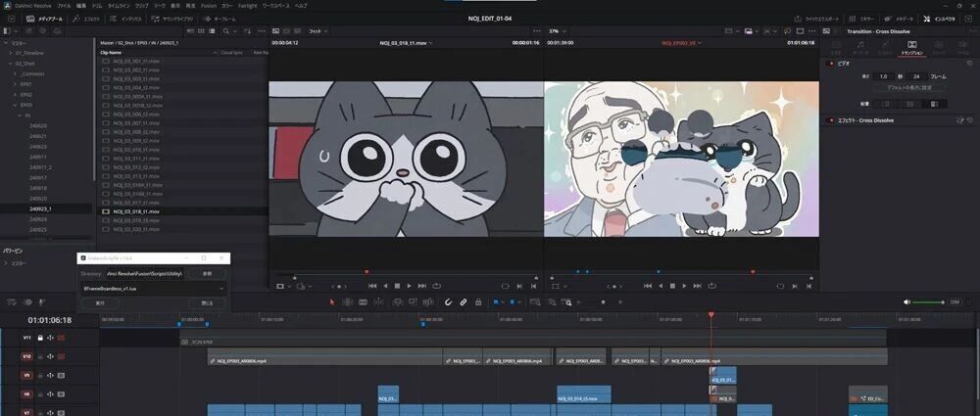Open the Fusion menu
Image resolution: width=980 pixels, height=416 pixels.
point(208,6)
